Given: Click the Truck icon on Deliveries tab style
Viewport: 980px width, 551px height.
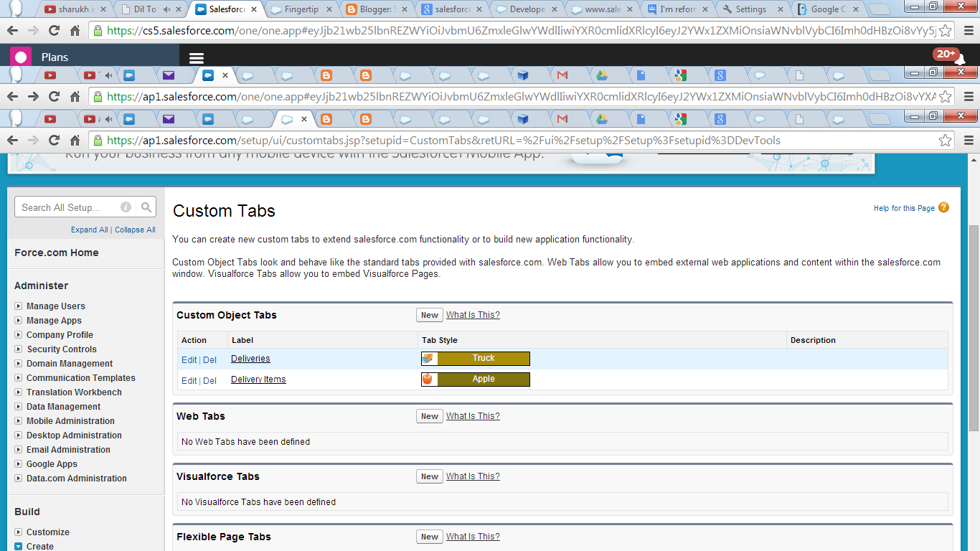Looking at the screenshot, I should [428, 358].
